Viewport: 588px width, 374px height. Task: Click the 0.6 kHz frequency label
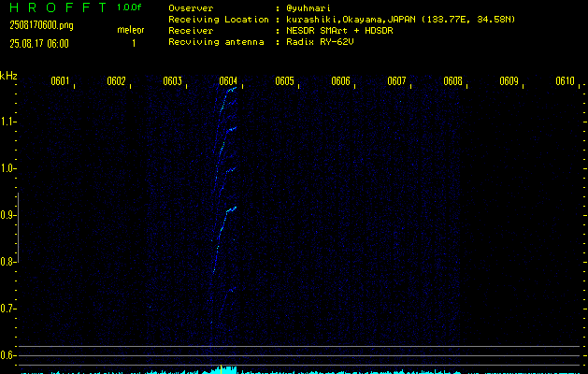tap(7, 355)
